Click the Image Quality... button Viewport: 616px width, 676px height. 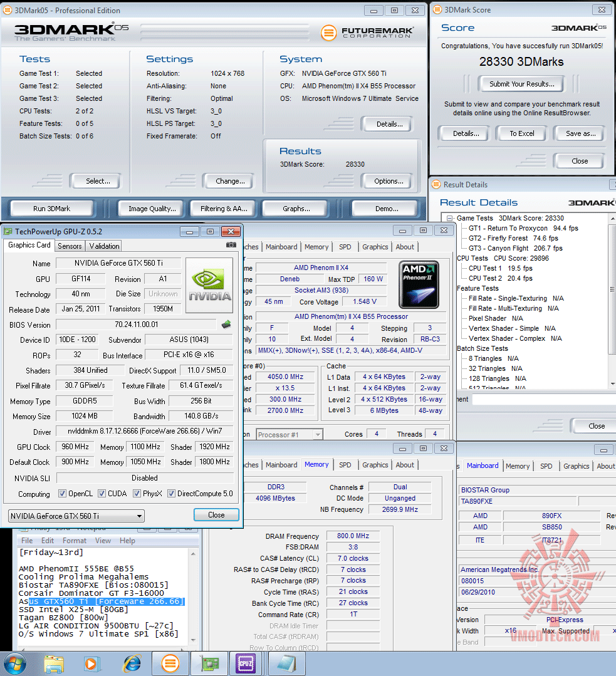pyautogui.click(x=152, y=209)
